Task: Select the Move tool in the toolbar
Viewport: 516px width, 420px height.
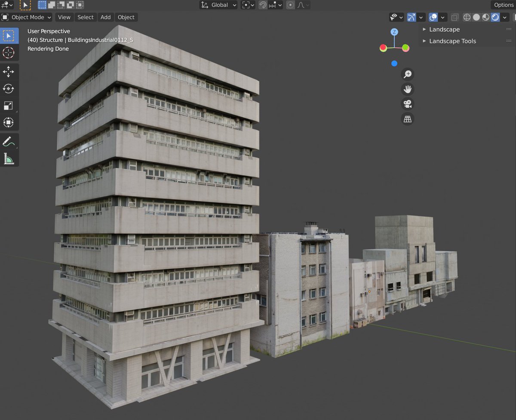Action: [9, 71]
